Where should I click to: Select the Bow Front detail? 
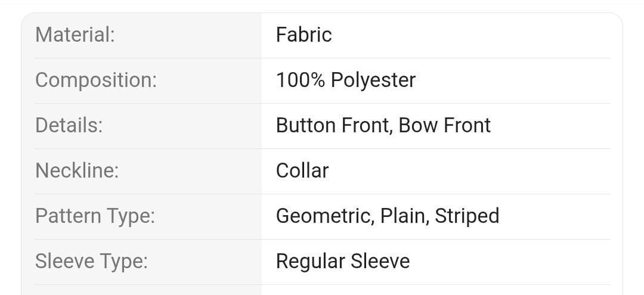click(x=445, y=125)
